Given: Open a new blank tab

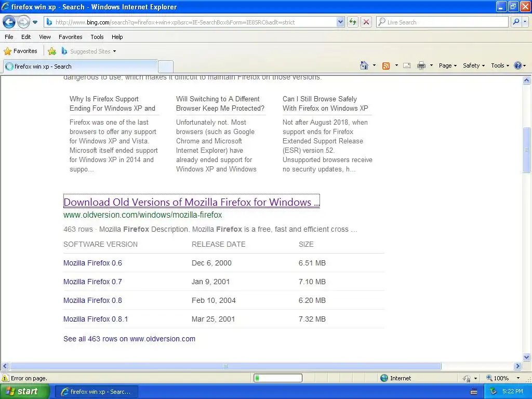Looking at the screenshot, I should (166, 66).
